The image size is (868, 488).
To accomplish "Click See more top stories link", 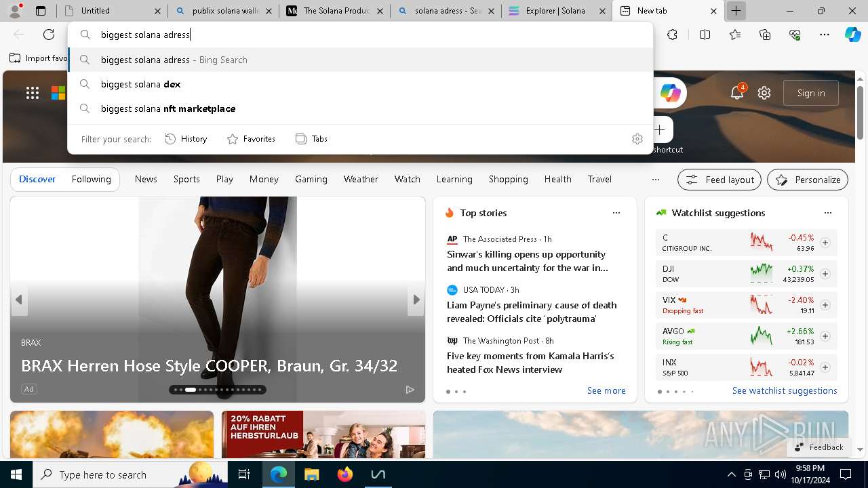I will (x=606, y=391).
